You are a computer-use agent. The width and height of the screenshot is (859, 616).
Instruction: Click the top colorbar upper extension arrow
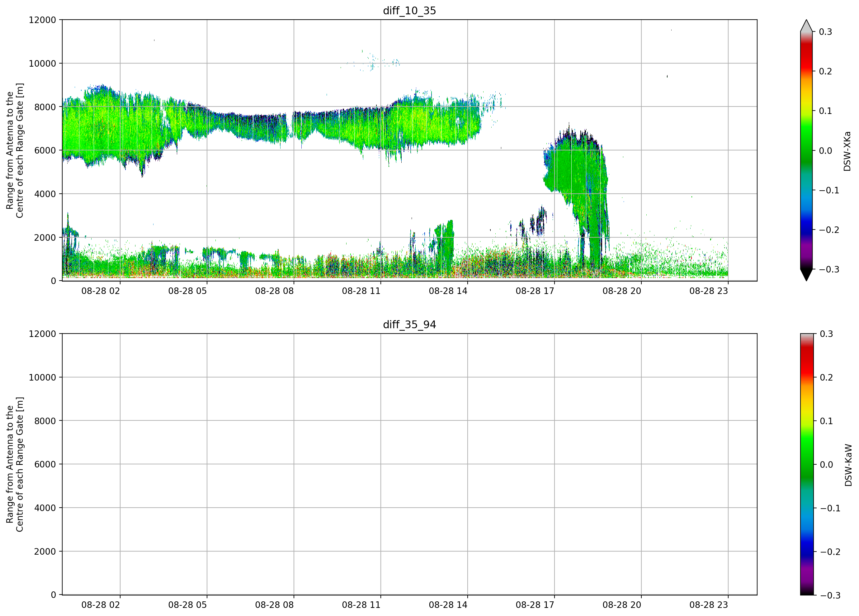806,26
